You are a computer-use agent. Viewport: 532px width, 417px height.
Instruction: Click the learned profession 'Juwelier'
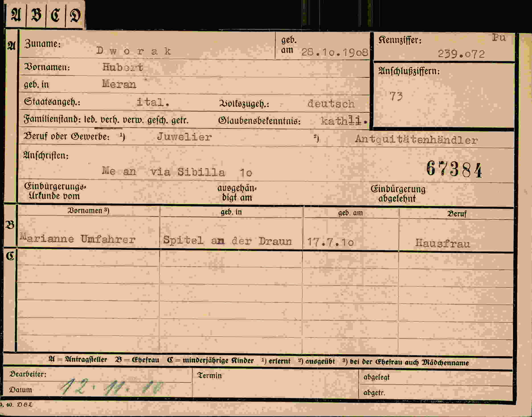point(184,137)
